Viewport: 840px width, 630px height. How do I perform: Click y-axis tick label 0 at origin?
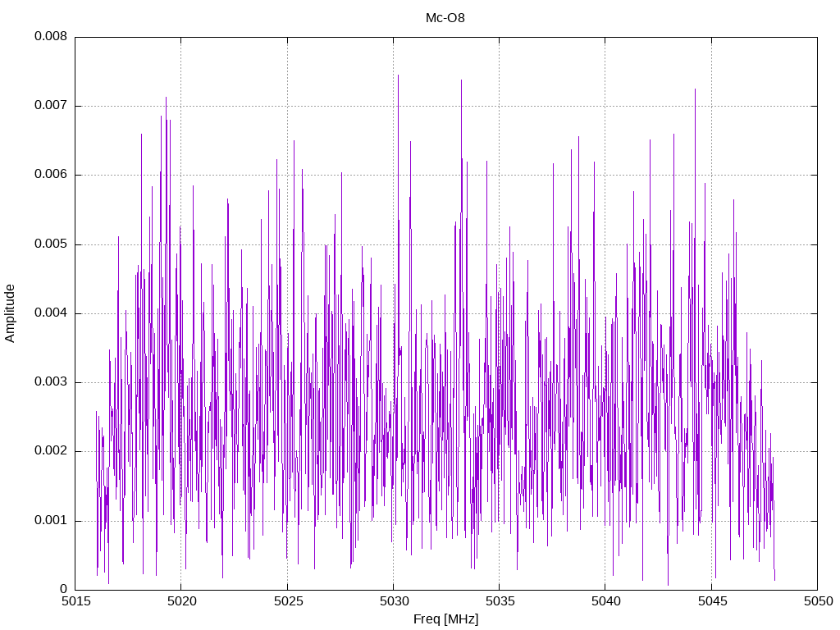pos(63,589)
